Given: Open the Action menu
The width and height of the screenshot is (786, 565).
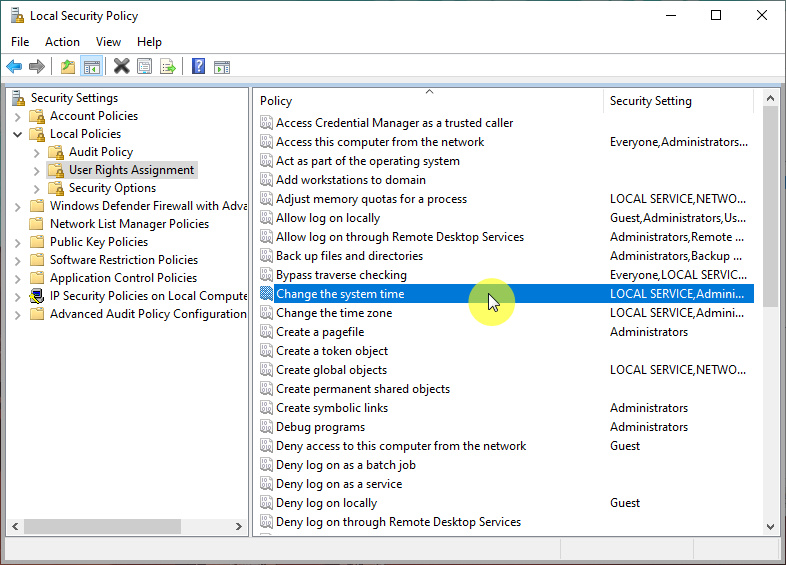Looking at the screenshot, I should (62, 42).
